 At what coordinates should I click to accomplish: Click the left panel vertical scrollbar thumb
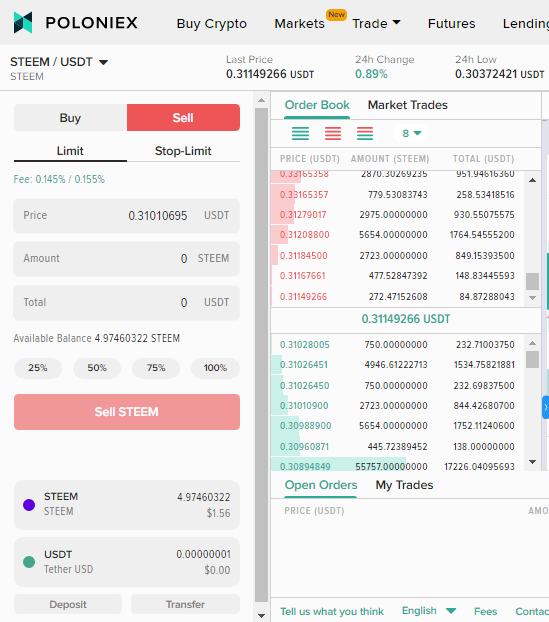coord(261,355)
